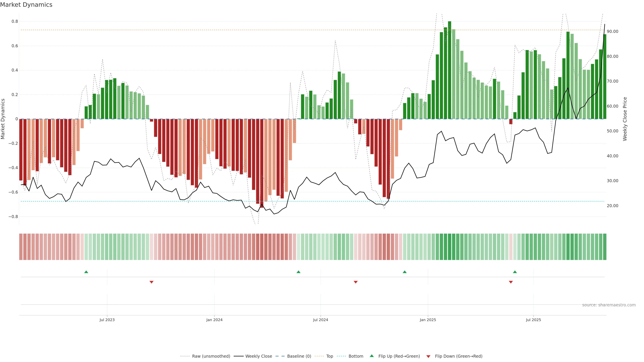
Task: Click the flip-up triangle before Jan 2025
Action: (405, 272)
